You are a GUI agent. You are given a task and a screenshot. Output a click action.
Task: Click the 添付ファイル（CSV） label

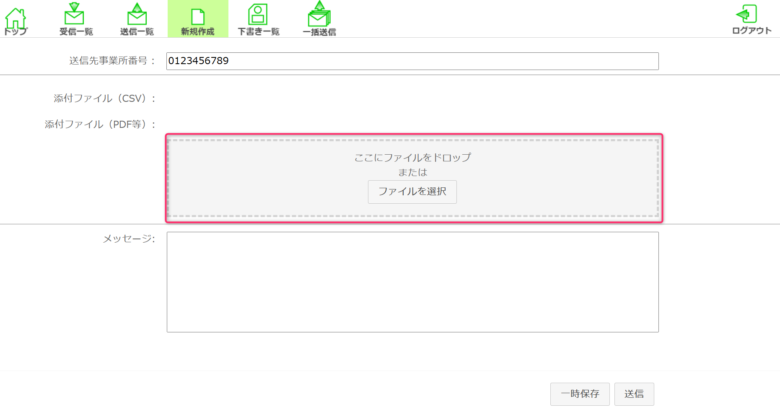point(100,98)
